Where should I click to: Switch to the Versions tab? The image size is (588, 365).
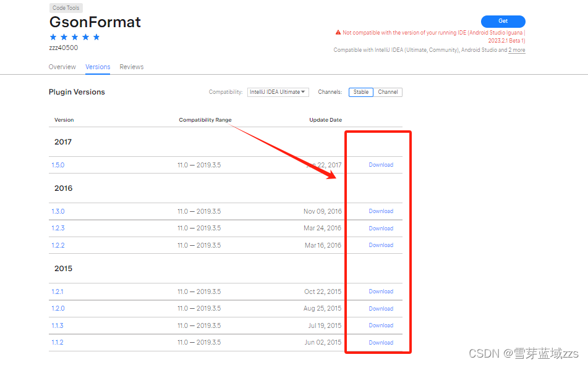[x=98, y=67]
